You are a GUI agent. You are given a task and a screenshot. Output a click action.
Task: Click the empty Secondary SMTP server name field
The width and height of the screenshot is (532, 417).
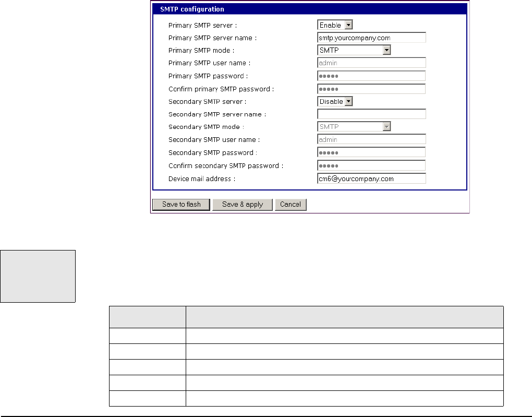click(x=371, y=114)
